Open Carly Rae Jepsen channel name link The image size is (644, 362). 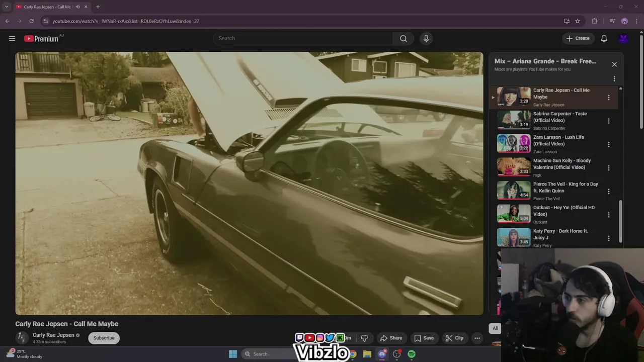click(x=53, y=335)
